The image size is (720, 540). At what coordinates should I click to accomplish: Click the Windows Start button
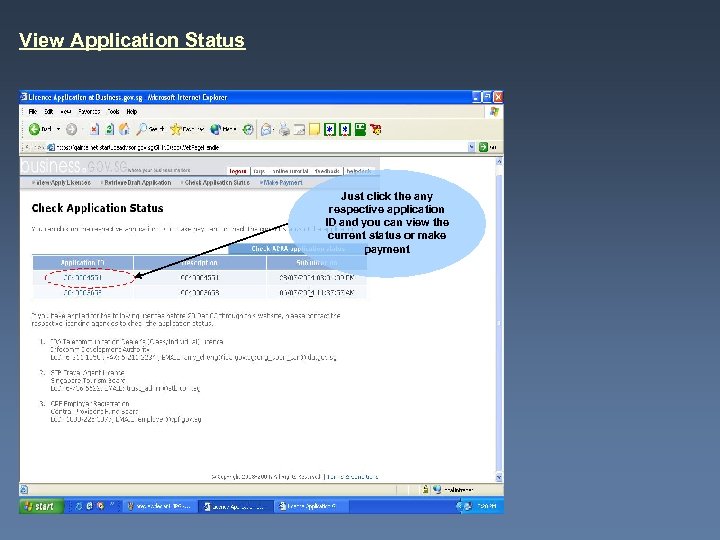41,506
